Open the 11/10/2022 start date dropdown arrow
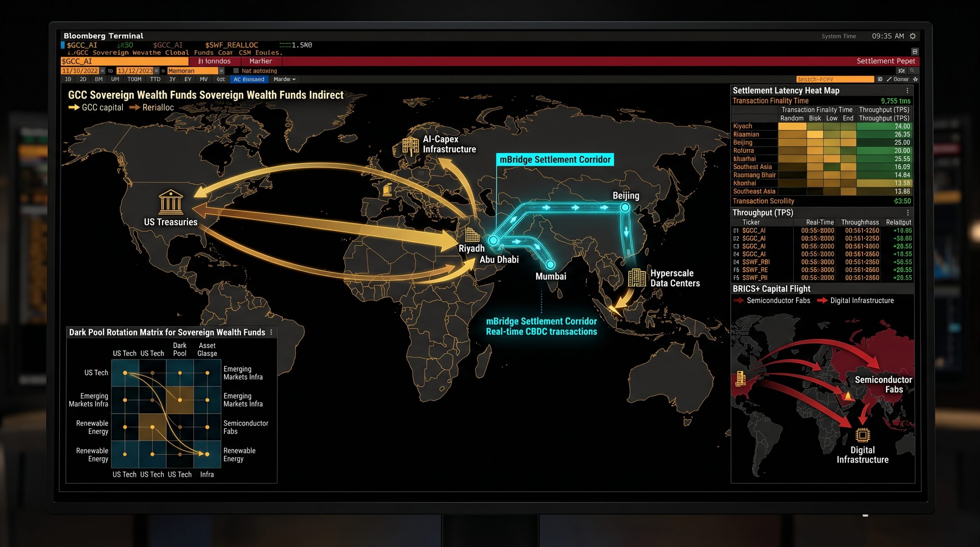 [103, 71]
